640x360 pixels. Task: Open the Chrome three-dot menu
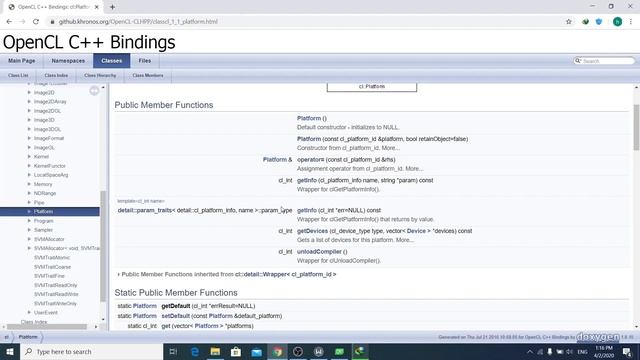[631, 22]
